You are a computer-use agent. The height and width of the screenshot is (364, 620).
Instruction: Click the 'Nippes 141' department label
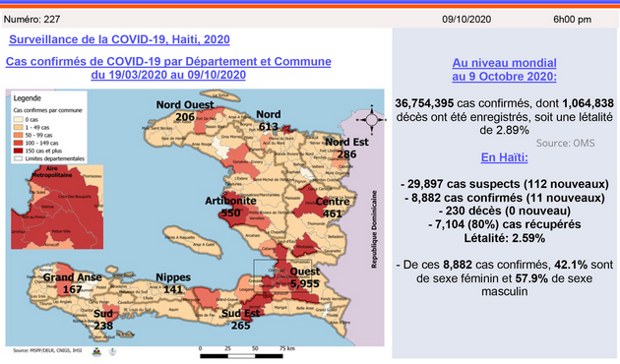point(173,283)
